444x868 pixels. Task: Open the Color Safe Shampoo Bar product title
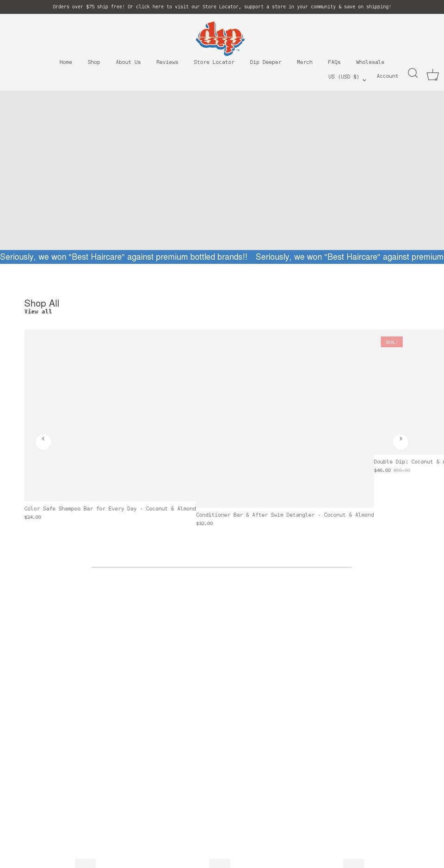110,508
